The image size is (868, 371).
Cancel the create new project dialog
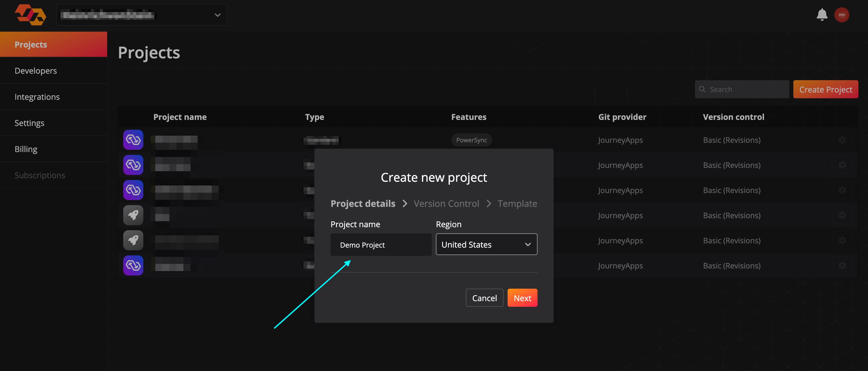[484, 298]
